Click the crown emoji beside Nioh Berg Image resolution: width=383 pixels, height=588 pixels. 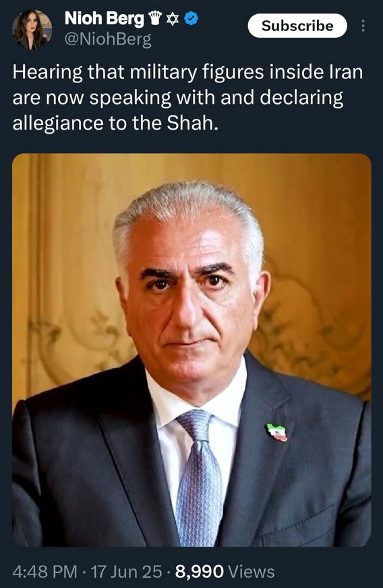pos(155,18)
